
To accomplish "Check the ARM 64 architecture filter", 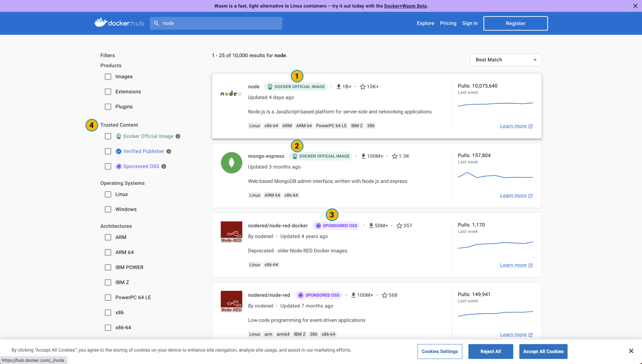I will point(108,252).
